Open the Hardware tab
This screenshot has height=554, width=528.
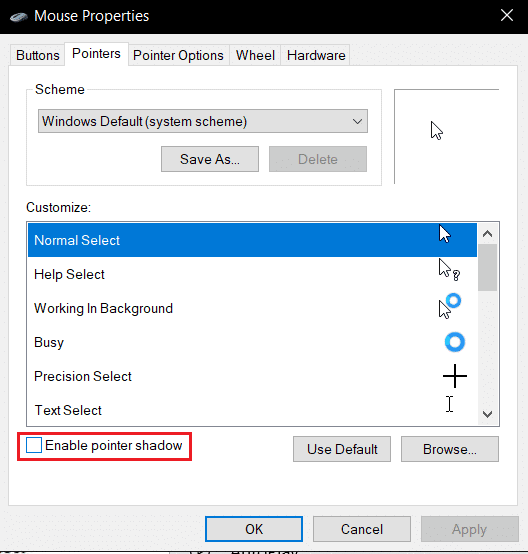pyautogui.click(x=316, y=55)
